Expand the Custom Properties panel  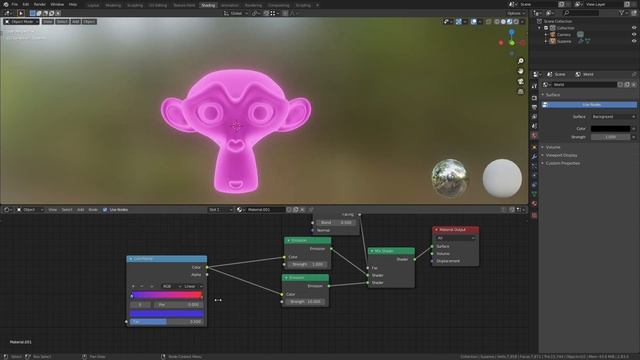pyautogui.click(x=562, y=163)
